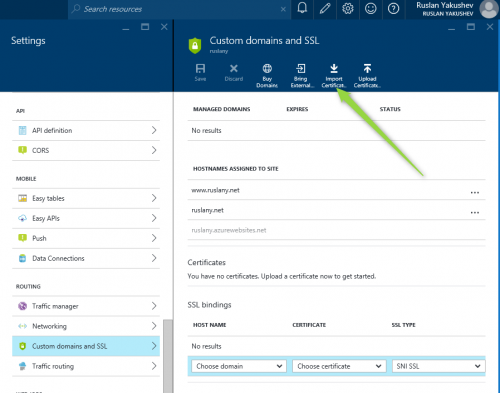Image resolution: width=500 pixels, height=393 pixels.
Task: Click the Push item icon
Action: coord(22,238)
